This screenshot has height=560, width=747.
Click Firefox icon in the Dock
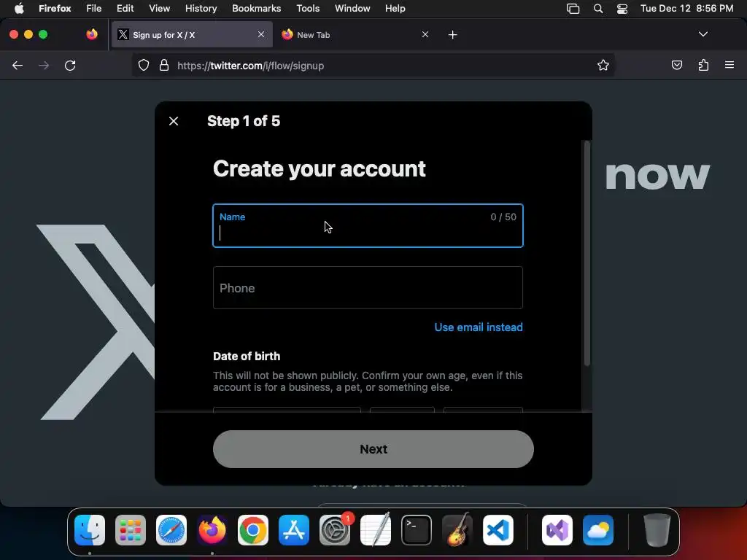click(x=212, y=530)
